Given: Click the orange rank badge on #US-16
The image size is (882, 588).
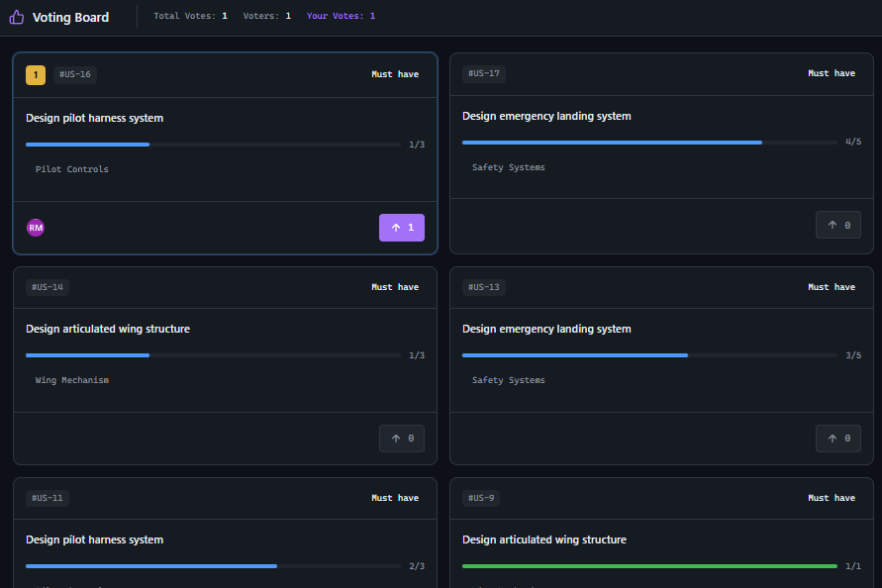Looking at the screenshot, I should (x=36, y=74).
